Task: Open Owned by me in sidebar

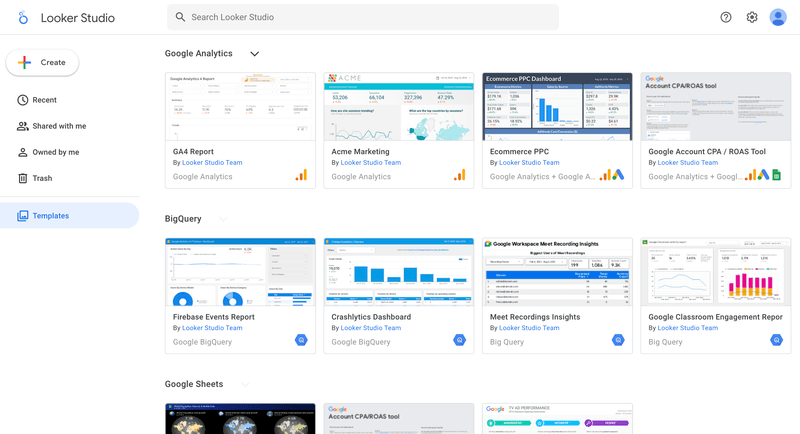Action: click(69, 152)
